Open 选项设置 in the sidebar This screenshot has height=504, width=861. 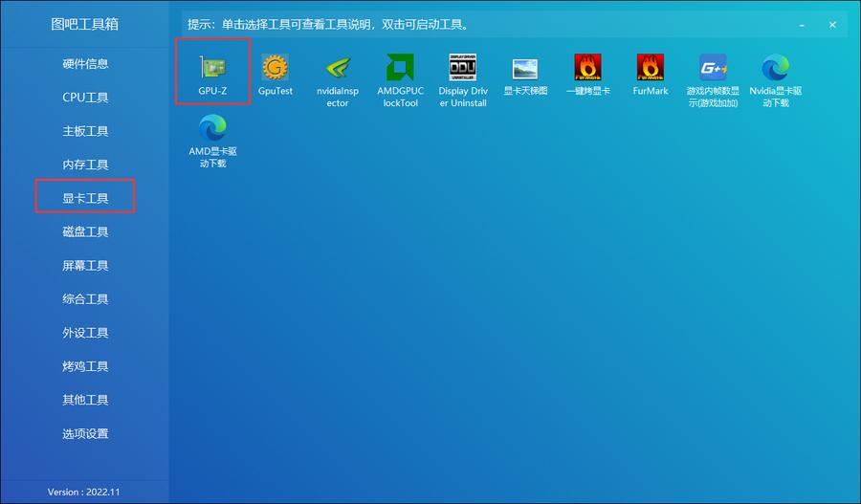(x=85, y=433)
